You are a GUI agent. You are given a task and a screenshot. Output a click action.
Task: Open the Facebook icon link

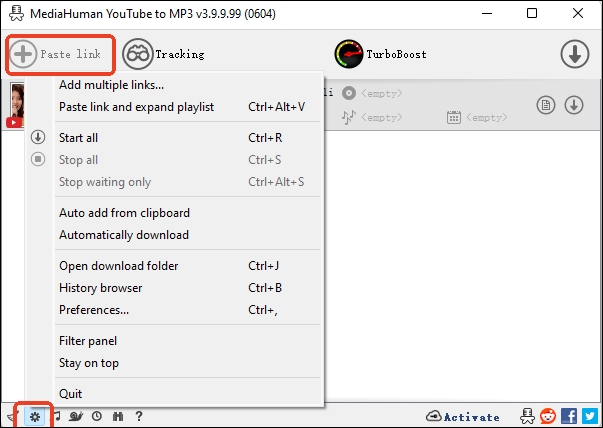pos(568,416)
